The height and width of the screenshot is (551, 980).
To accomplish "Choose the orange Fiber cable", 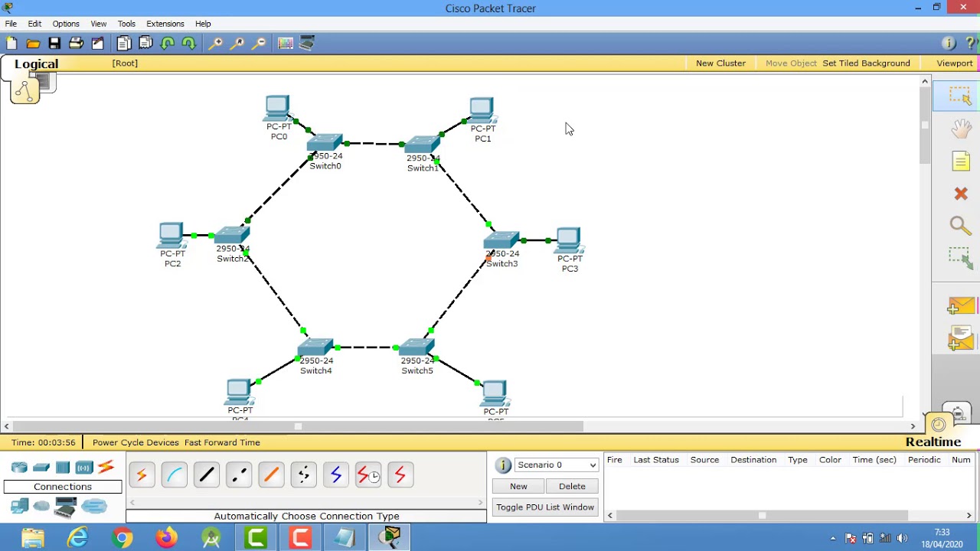I will click(x=271, y=475).
